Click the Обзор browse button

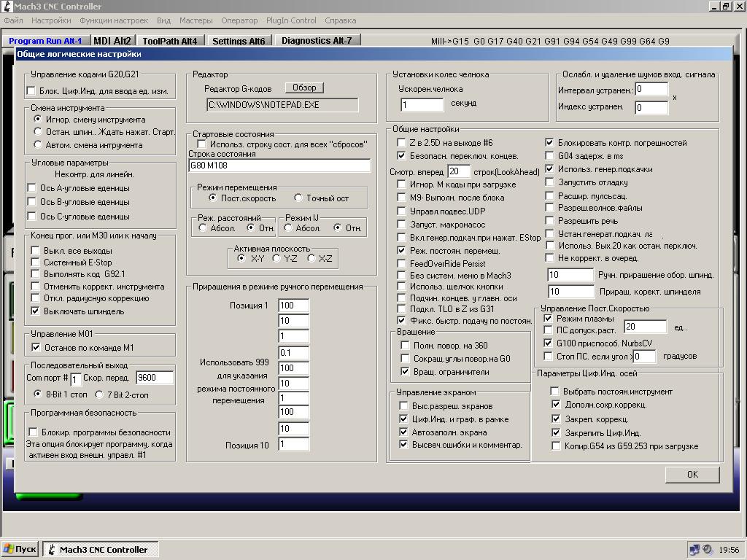click(304, 87)
